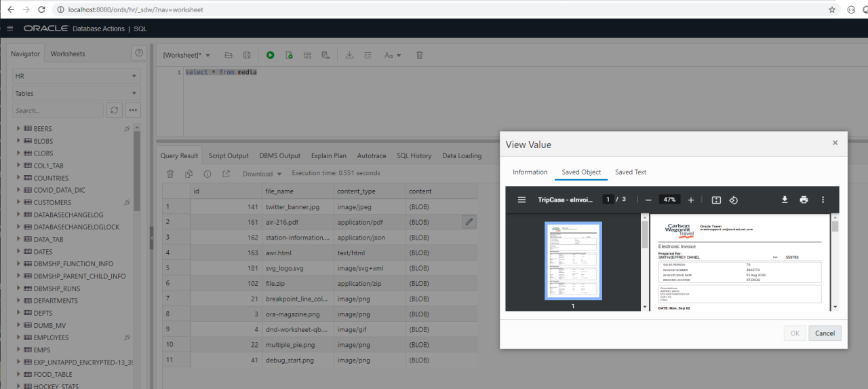Rotate the PDF counterclockwise
The width and height of the screenshot is (868, 389).
coord(733,200)
